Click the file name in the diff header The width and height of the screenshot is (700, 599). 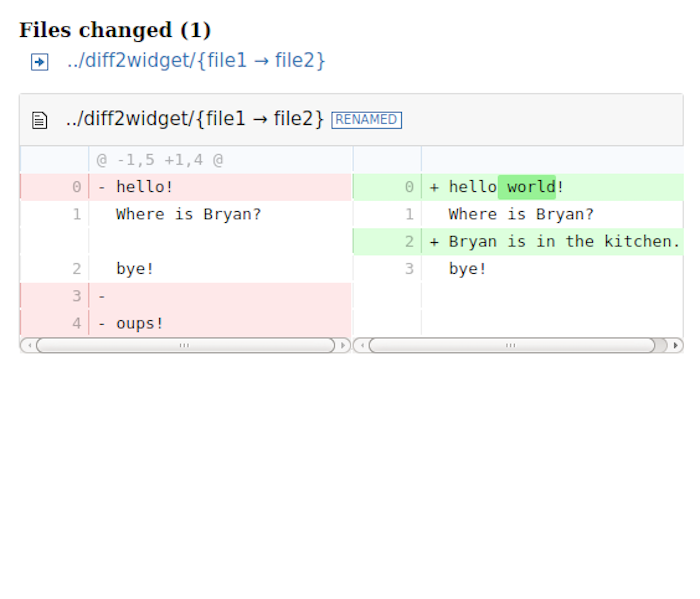[x=195, y=120]
